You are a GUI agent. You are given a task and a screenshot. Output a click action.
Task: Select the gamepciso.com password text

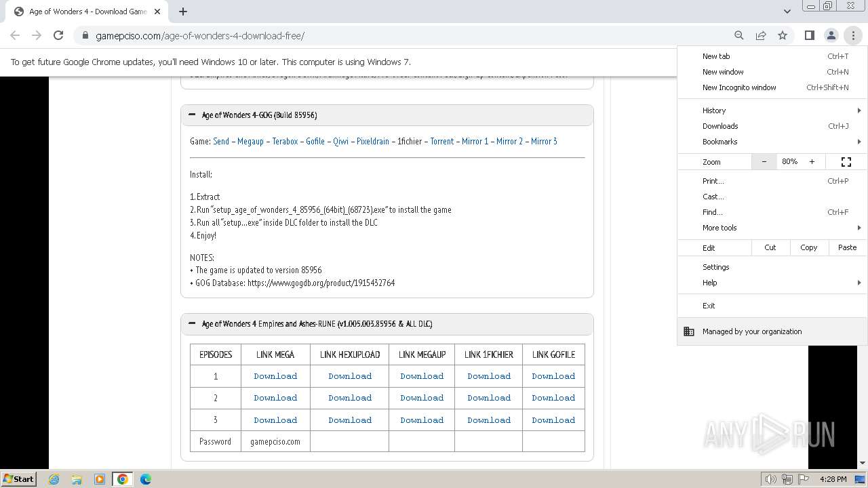pos(275,441)
